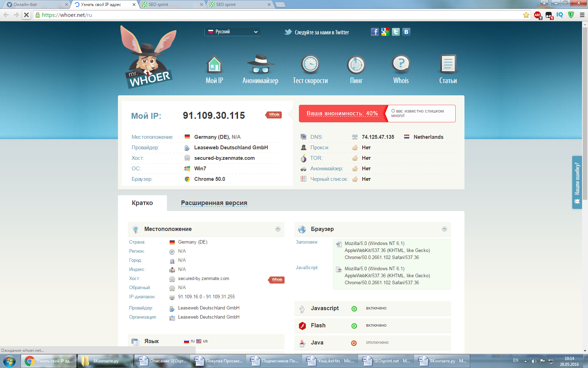588x368 pixels.
Task: Click the Следуйте за нами в Twitter link
Action: (322, 32)
